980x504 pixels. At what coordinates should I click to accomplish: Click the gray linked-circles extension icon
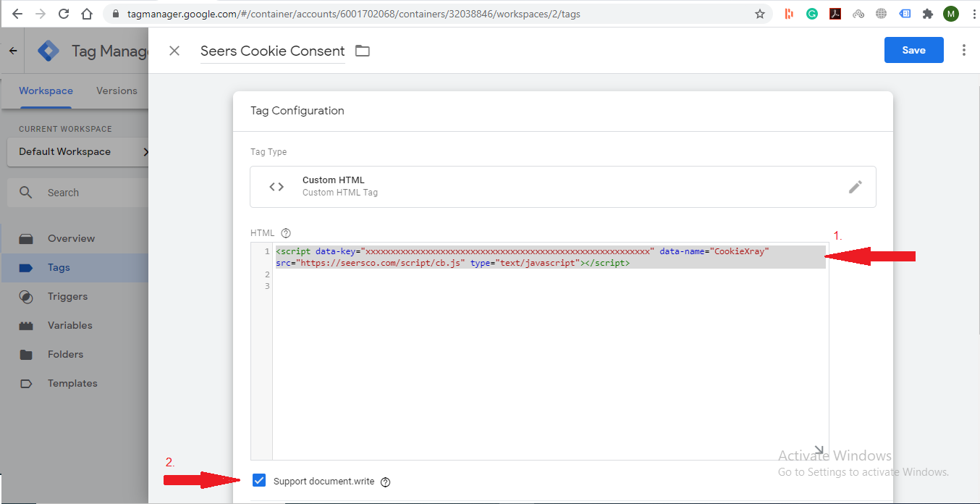[x=858, y=14]
